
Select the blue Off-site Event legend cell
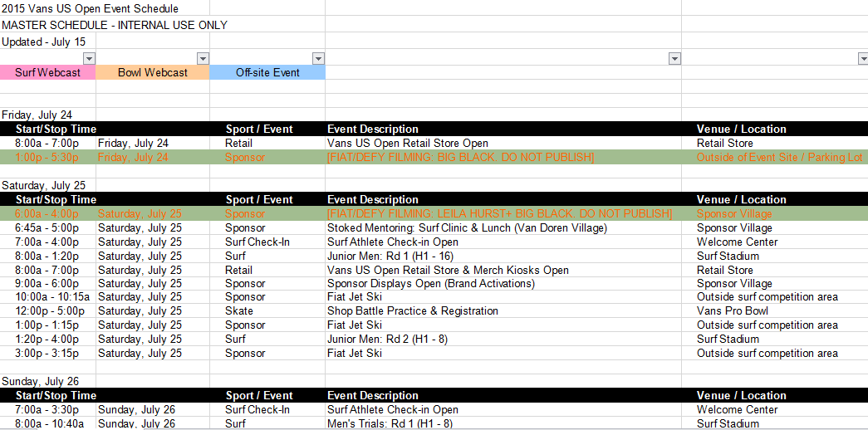[x=267, y=72]
